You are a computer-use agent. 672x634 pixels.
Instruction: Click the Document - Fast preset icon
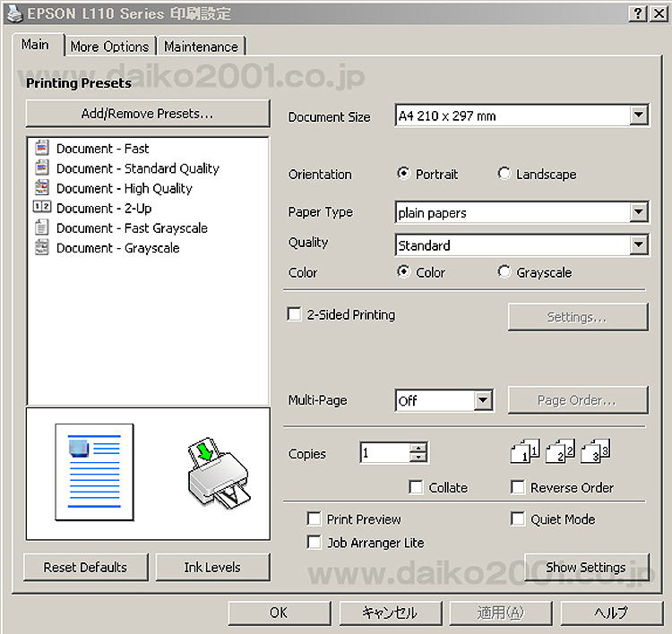point(41,148)
